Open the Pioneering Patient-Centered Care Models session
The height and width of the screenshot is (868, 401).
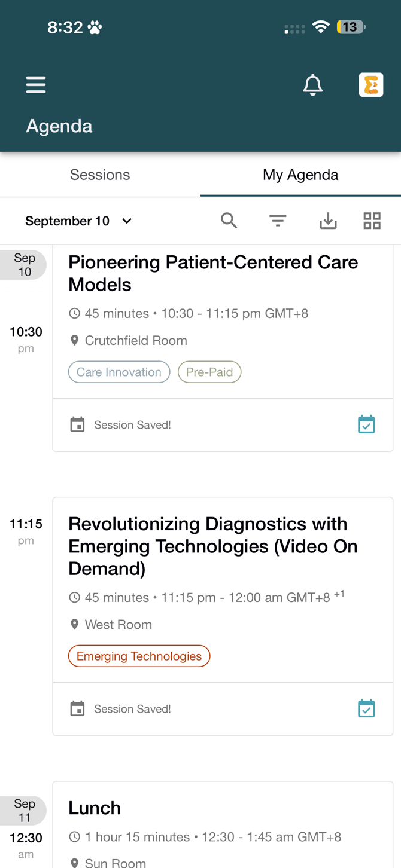(213, 273)
